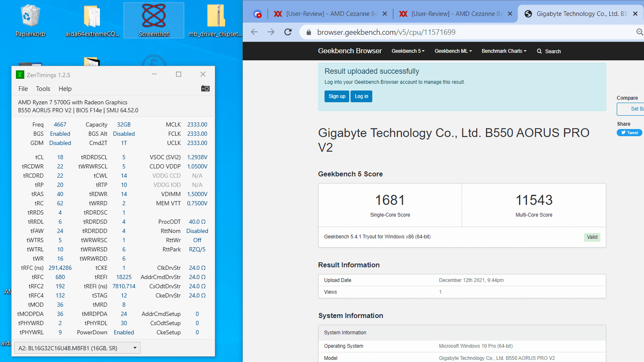Image resolution: width=644 pixels, height=362 pixels.
Task: Click the AMD Ryzen 7 5700G processor text
Action: [73, 102]
